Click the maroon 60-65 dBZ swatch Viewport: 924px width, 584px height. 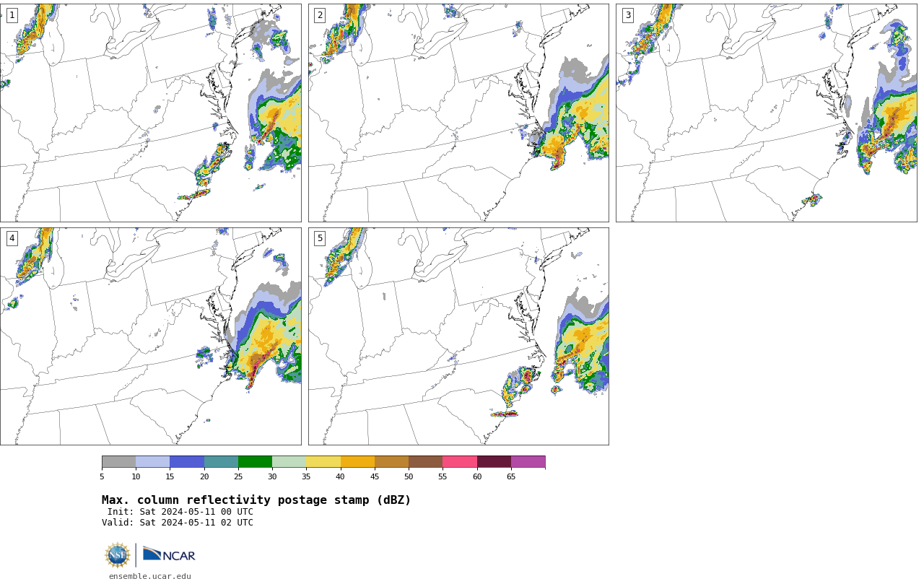click(494, 462)
